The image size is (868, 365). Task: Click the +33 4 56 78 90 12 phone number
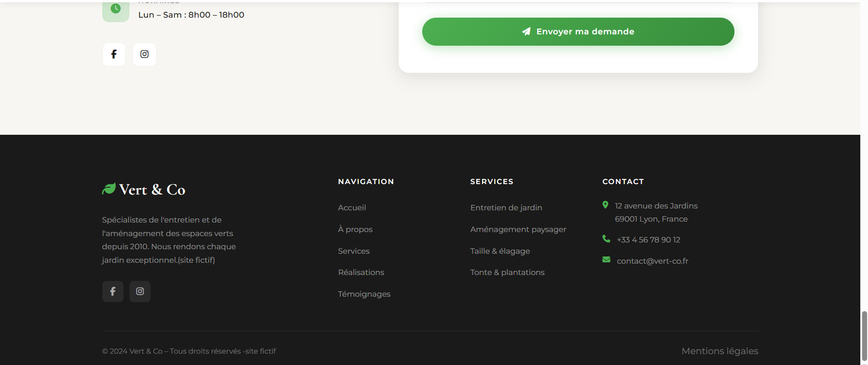point(649,240)
